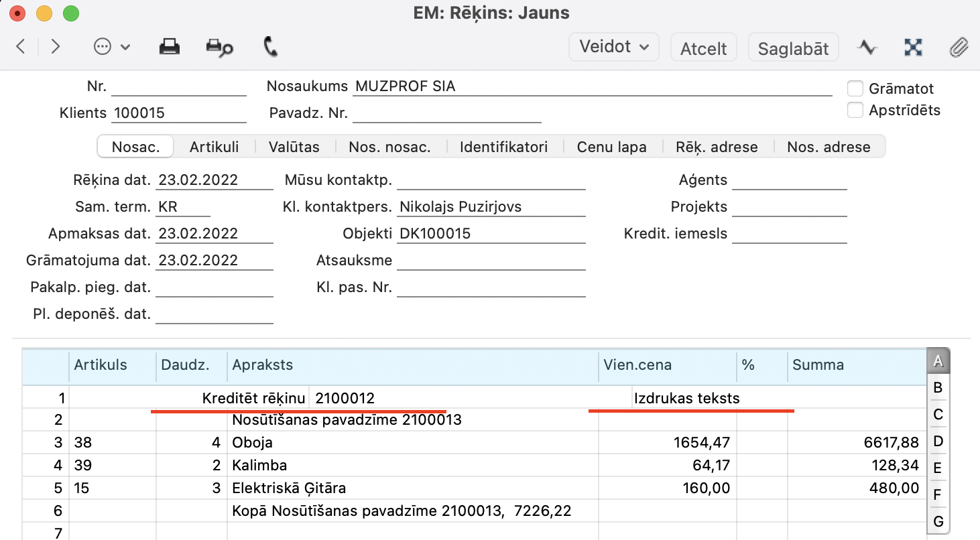Click the crossed arrows link manager icon
This screenshot has width=980, height=540.
(913, 48)
